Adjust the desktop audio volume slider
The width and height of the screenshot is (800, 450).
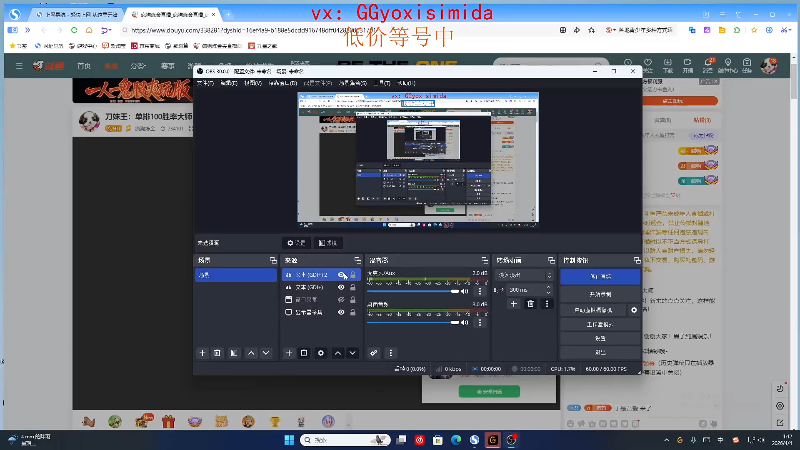click(413, 322)
